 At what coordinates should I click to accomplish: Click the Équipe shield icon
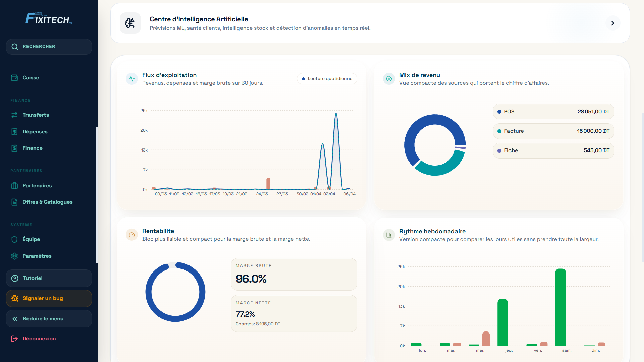click(x=14, y=239)
